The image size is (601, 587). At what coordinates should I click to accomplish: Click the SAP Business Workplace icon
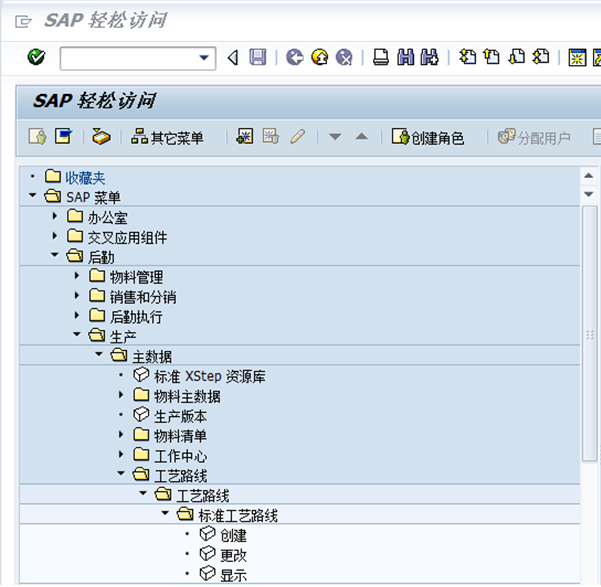pyautogui.click(x=102, y=136)
